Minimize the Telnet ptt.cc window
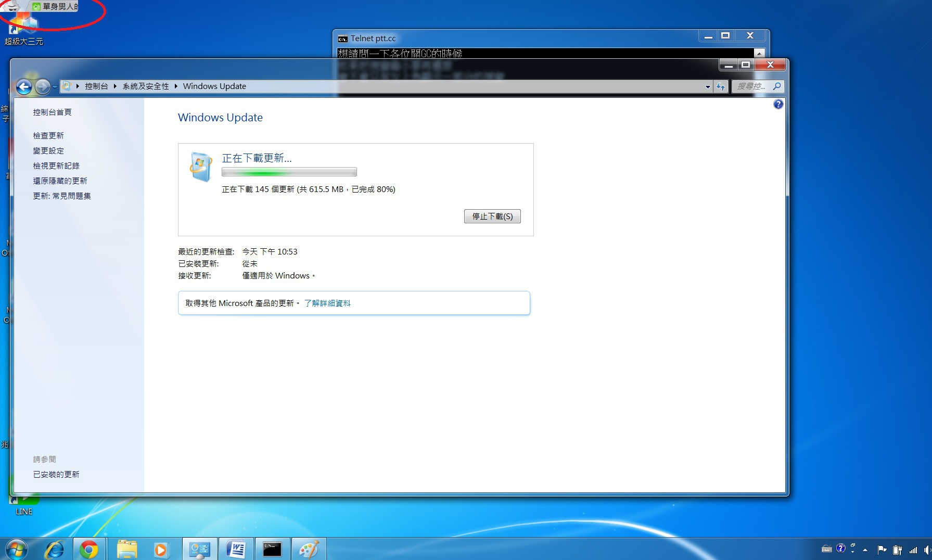 [708, 35]
